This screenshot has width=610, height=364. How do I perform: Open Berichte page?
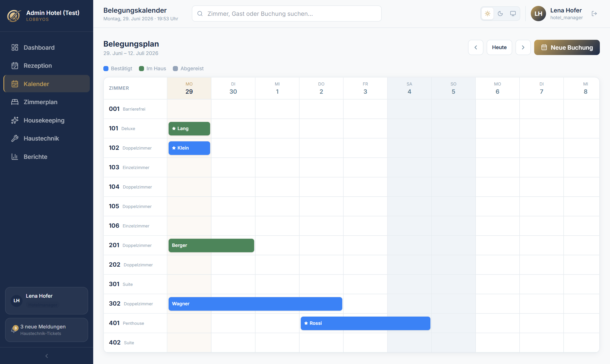click(47, 157)
